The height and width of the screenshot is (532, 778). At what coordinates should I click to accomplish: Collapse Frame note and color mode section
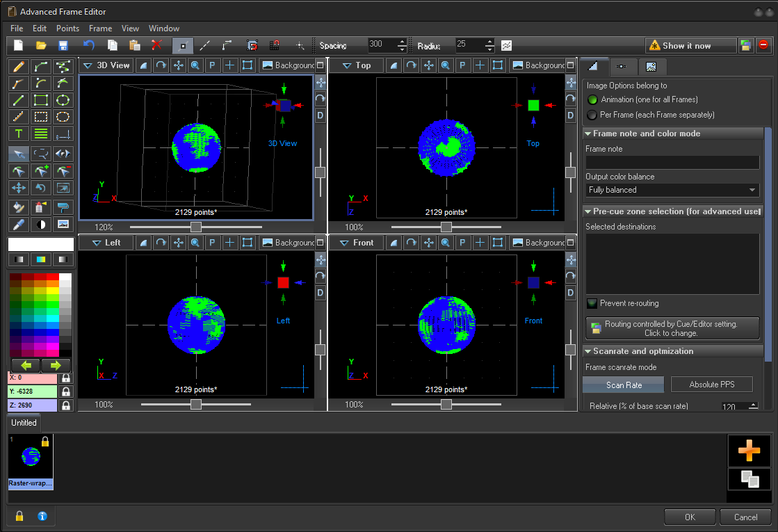pos(588,134)
